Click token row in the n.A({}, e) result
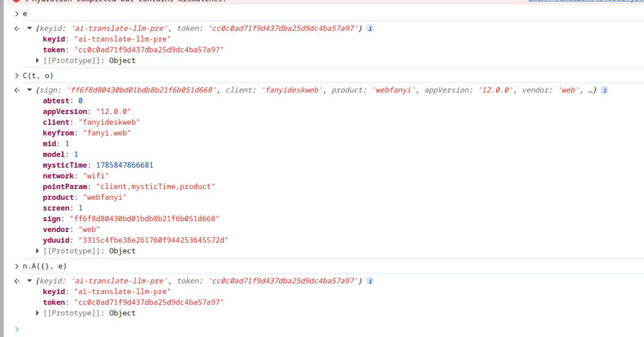The height and width of the screenshot is (337, 644). click(x=134, y=303)
